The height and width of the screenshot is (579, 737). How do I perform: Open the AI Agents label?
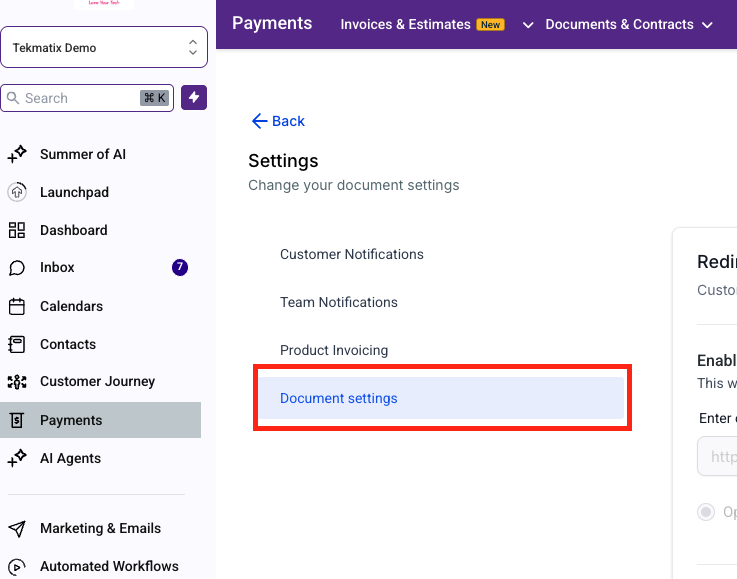point(71,458)
